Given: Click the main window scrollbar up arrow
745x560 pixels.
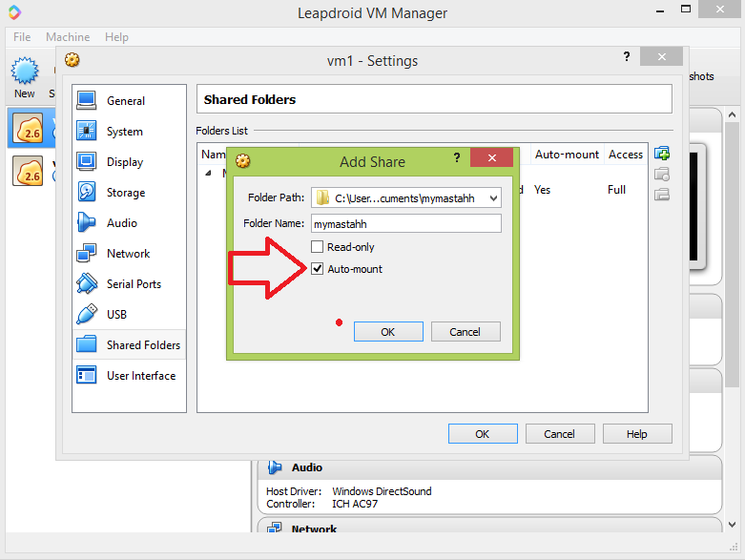Looking at the screenshot, I should (733, 114).
